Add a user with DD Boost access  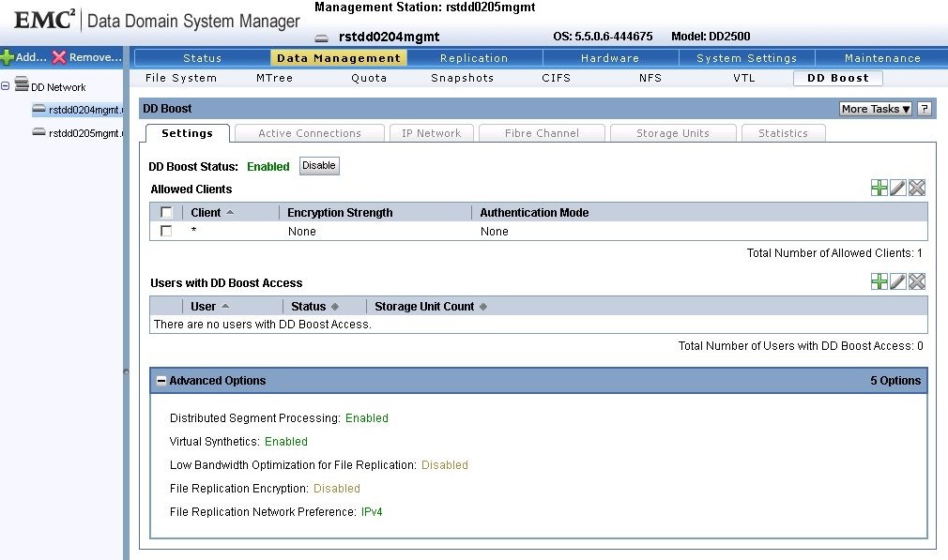[x=879, y=280]
